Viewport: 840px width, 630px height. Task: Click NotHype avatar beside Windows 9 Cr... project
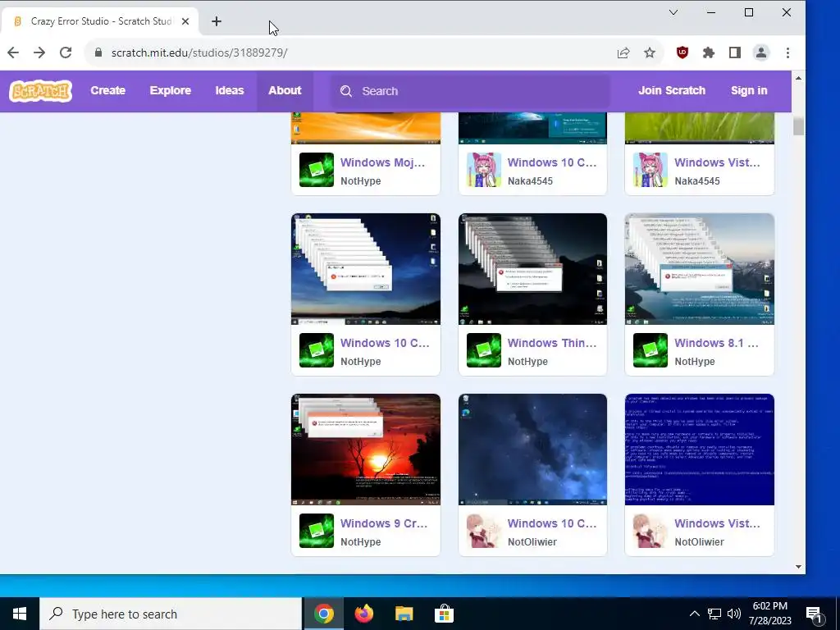317,531
